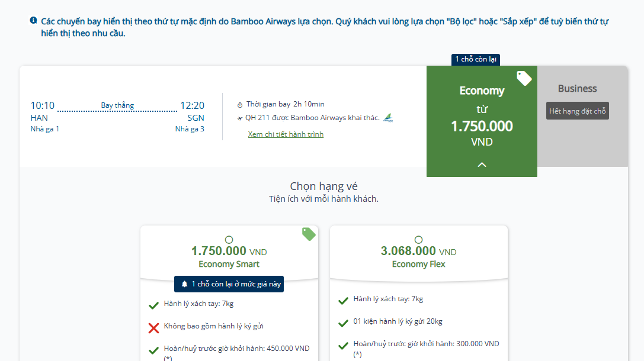
Task: Open the 'Xem chi tiết hành trình' link
Action: click(x=286, y=134)
